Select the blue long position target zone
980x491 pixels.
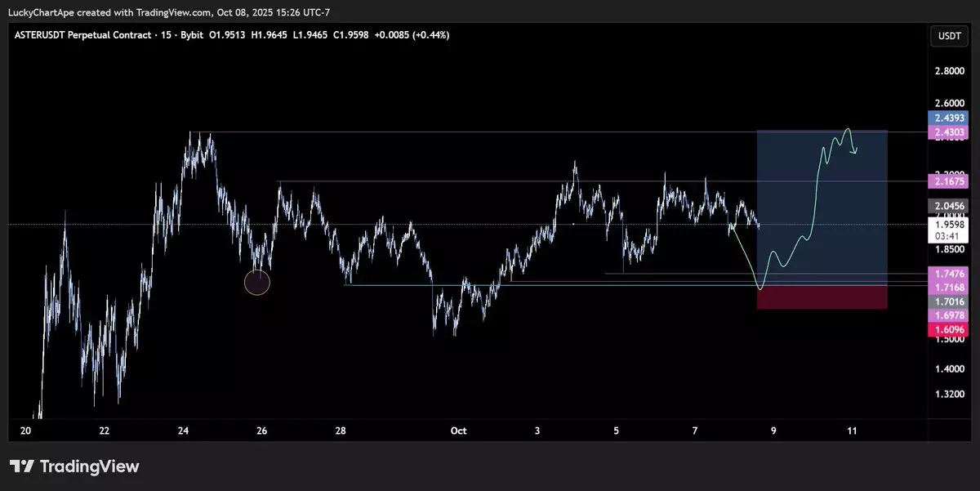(822, 204)
